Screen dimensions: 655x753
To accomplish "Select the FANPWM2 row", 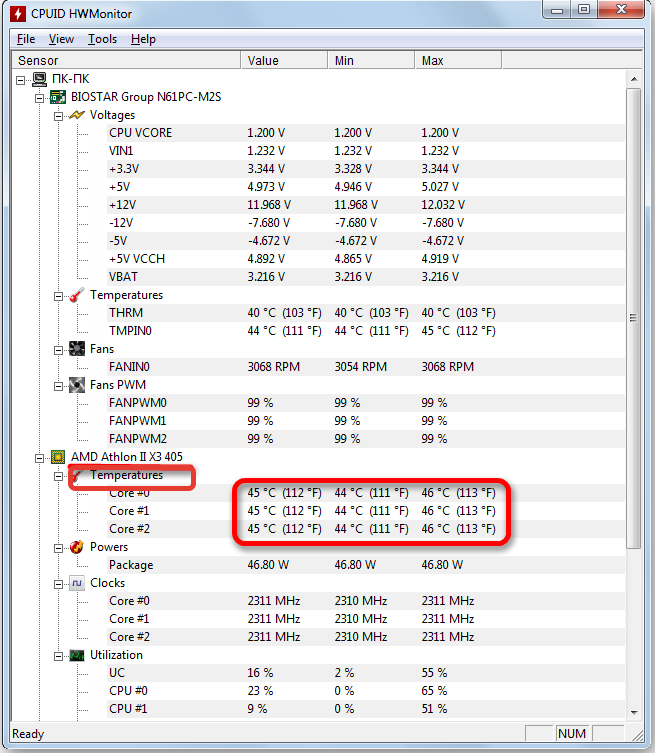I will click(366, 439).
